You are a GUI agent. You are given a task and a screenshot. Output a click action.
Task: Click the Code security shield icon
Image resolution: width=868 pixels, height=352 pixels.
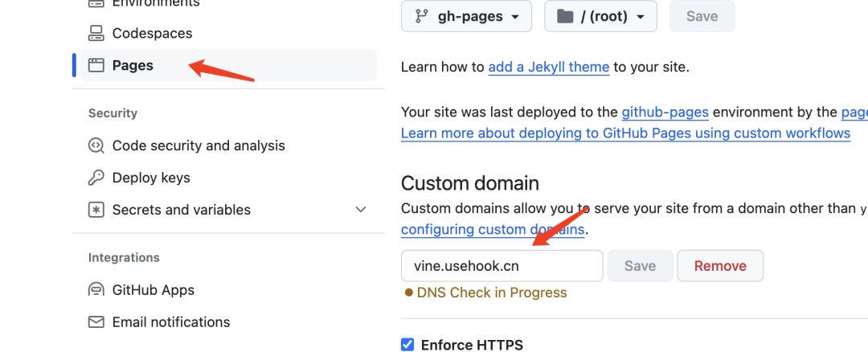coord(96,145)
